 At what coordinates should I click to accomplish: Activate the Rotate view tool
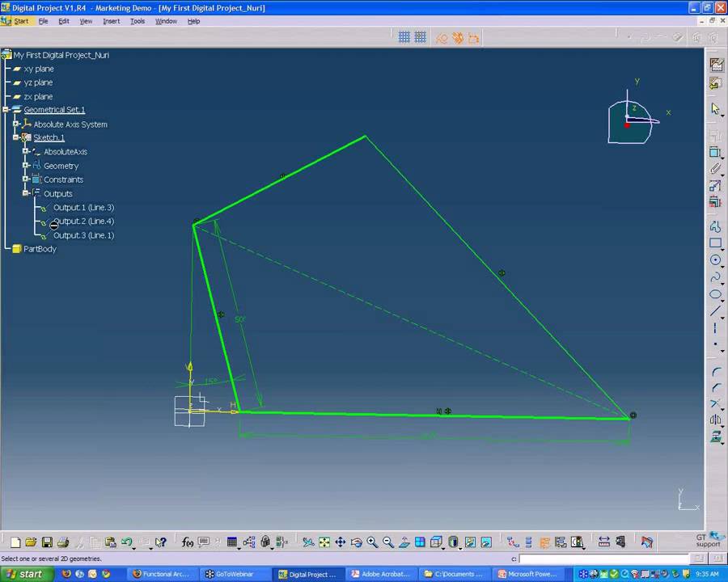pos(357,542)
